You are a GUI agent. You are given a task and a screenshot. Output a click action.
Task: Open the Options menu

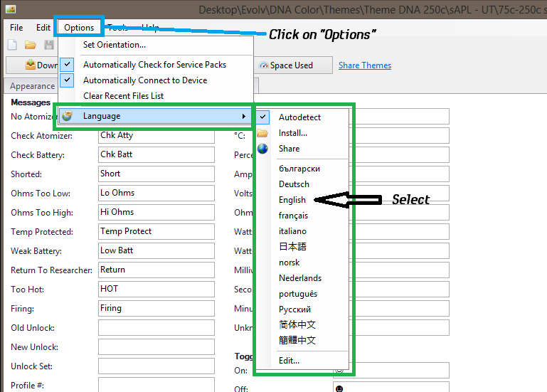tap(79, 28)
